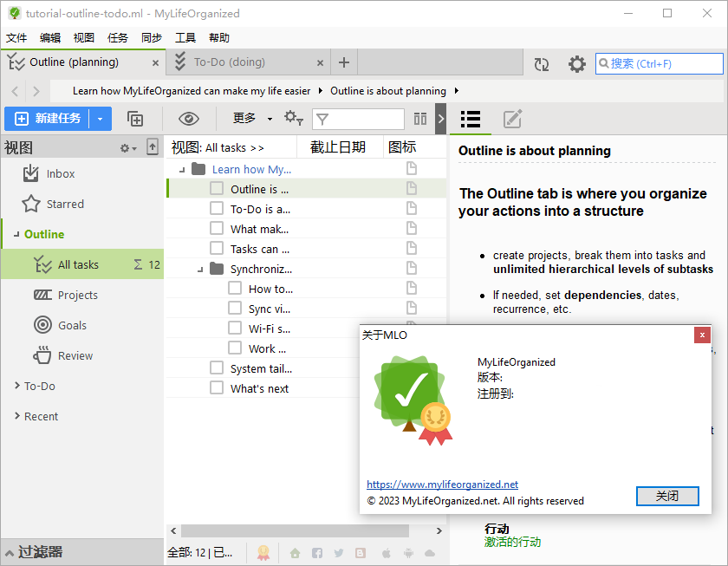Click the Facebook icon in status bar
This screenshot has width=728, height=566.
click(x=317, y=553)
